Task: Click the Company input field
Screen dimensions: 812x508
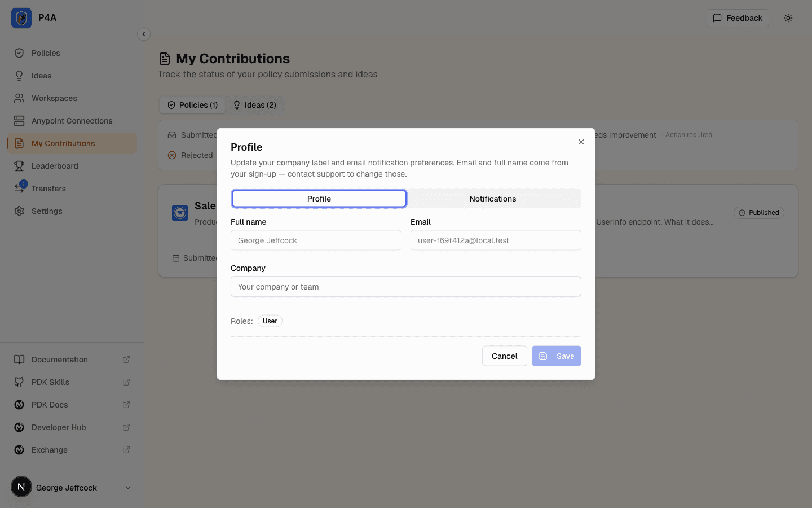Action: (406, 287)
